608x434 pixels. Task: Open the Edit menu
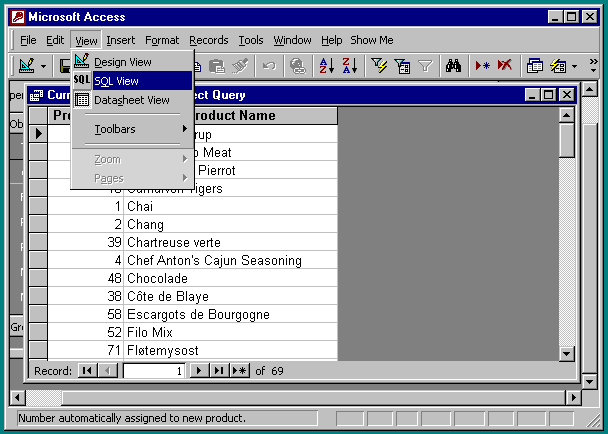click(x=55, y=40)
